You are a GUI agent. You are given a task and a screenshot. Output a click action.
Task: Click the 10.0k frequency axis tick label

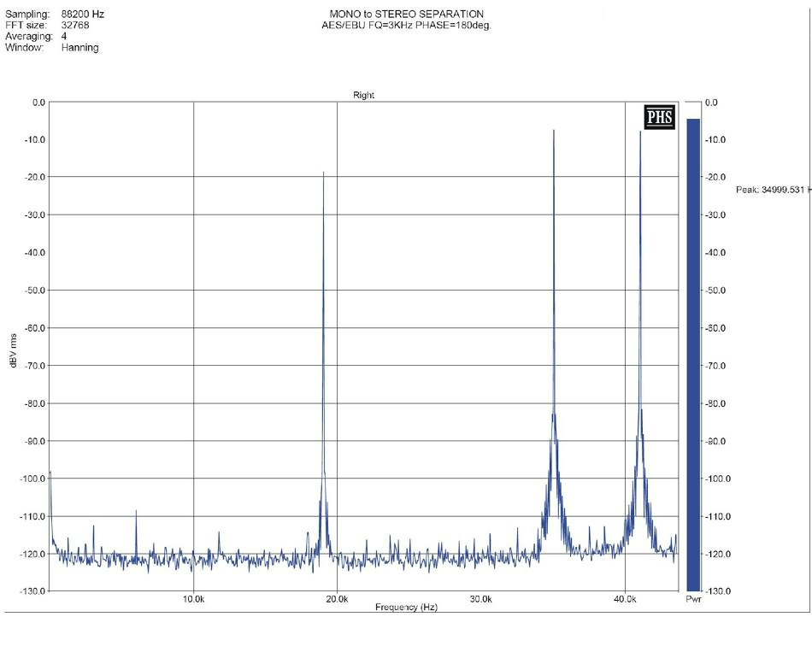[193, 601]
